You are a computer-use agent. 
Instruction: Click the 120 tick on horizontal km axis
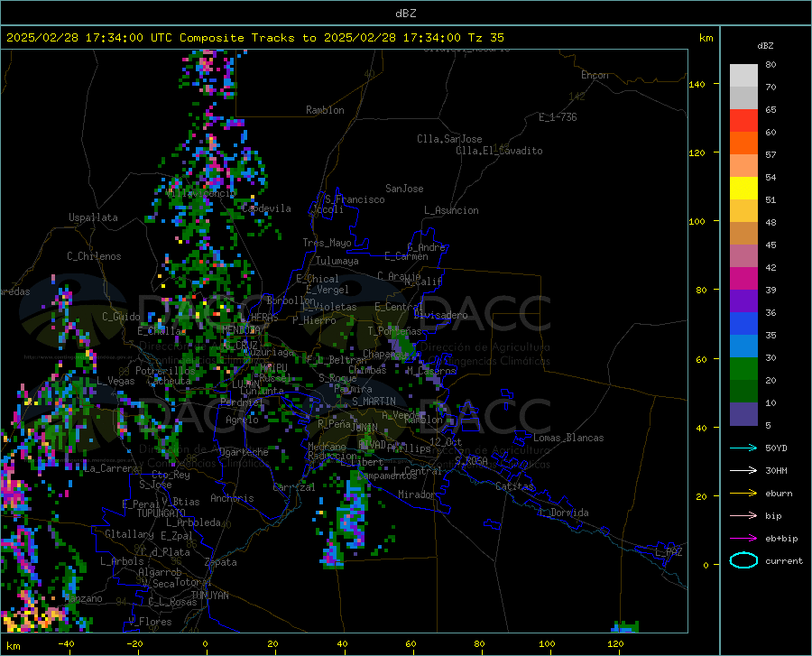[615, 644]
